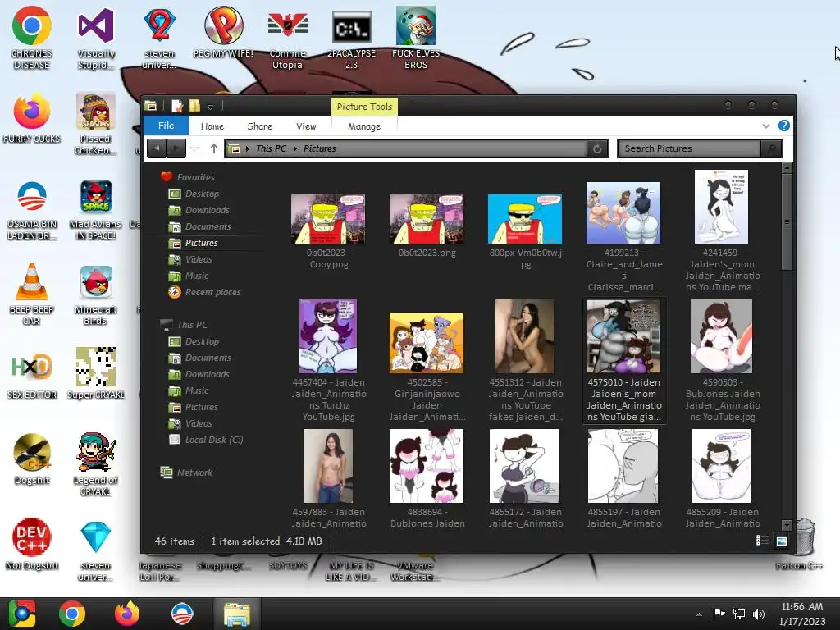Open the Peggle ball desktop icon

click(x=223, y=32)
